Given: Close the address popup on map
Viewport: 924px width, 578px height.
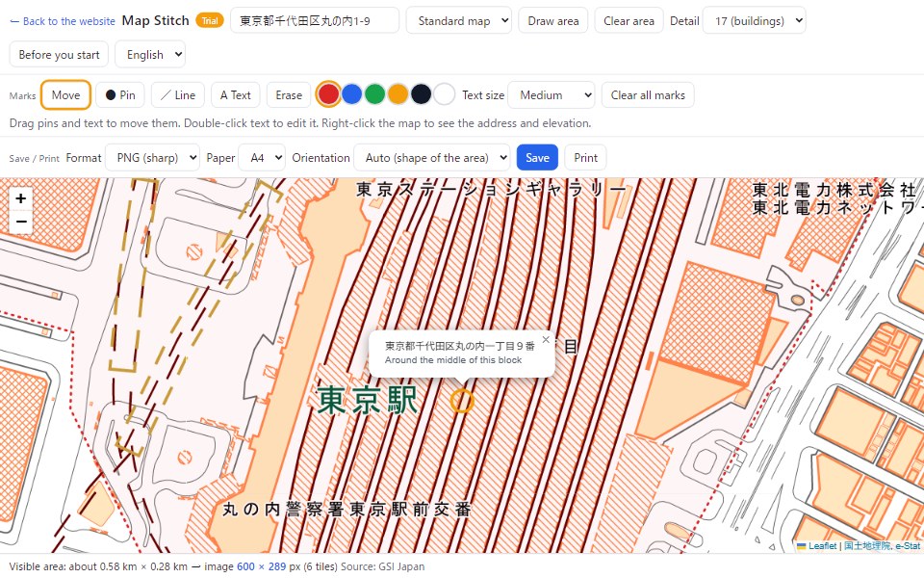Looking at the screenshot, I should [546, 339].
